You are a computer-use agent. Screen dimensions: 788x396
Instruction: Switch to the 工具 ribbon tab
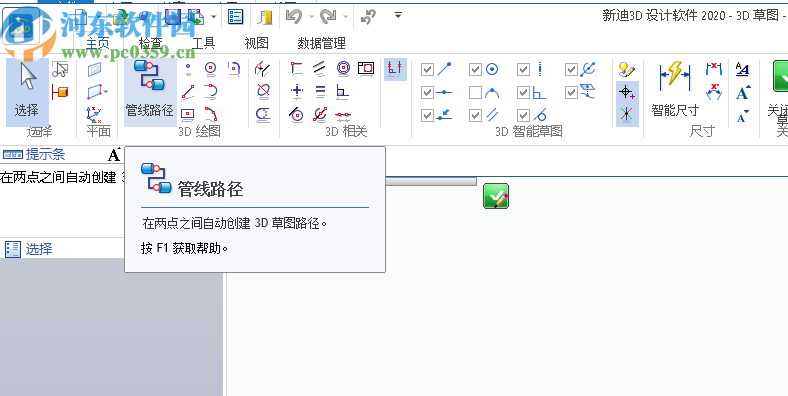coord(204,43)
